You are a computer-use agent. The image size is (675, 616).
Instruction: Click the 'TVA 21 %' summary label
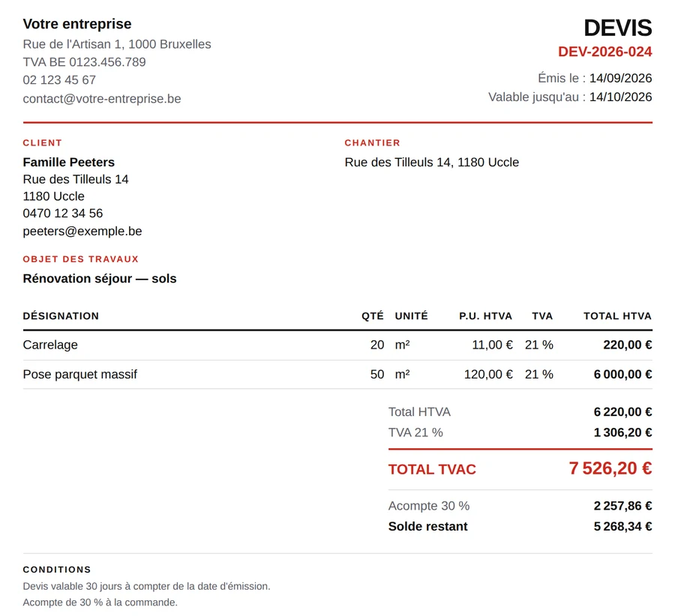pyautogui.click(x=415, y=432)
